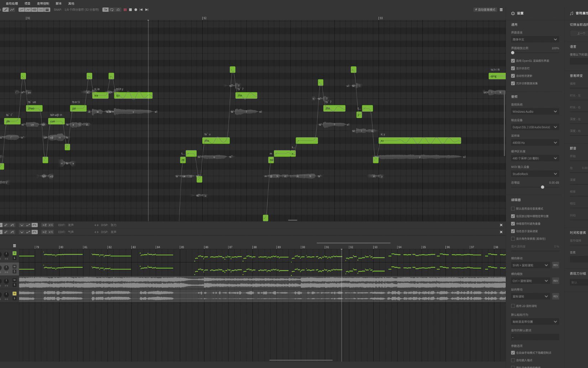Click the settings gear icon
This screenshot has height=368, width=588.
(513, 13)
